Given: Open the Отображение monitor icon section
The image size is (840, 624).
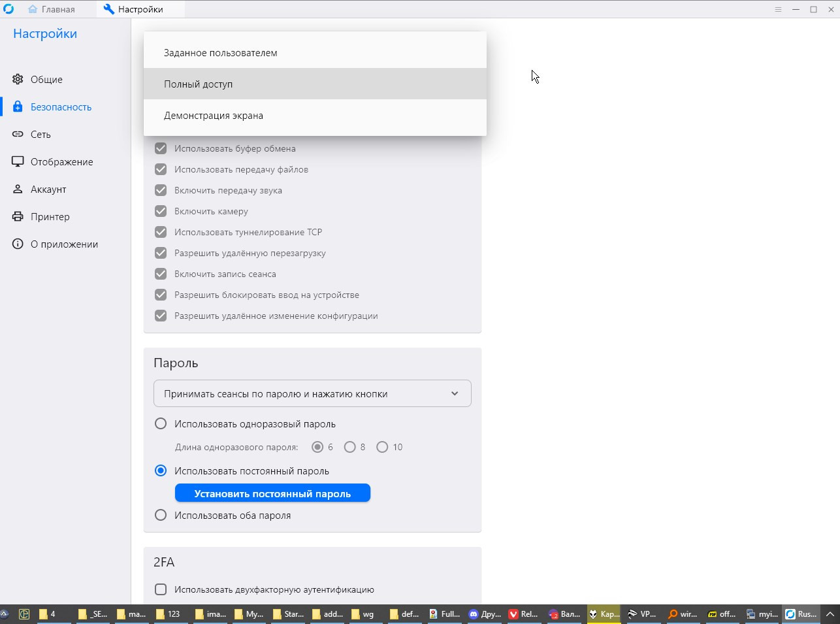Looking at the screenshot, I should pos(18,162).
